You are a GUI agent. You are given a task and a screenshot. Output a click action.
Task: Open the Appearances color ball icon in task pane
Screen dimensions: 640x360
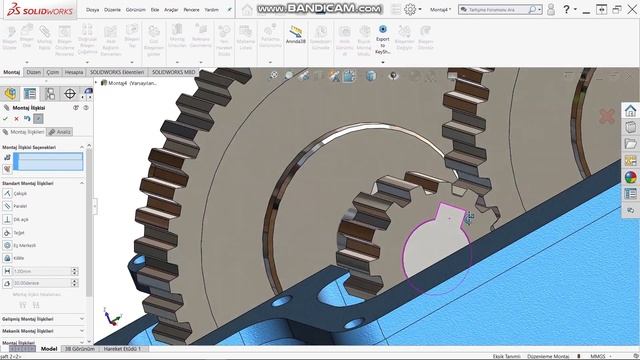(630, 177)
